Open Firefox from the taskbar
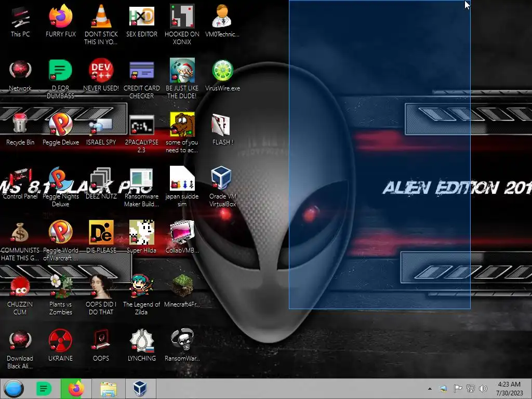 (76, 389)
